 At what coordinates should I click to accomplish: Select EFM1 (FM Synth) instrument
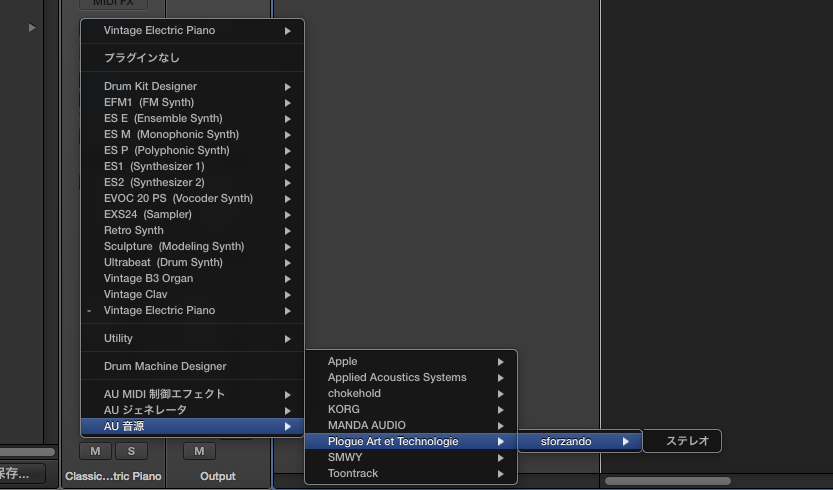coord(192,102)
